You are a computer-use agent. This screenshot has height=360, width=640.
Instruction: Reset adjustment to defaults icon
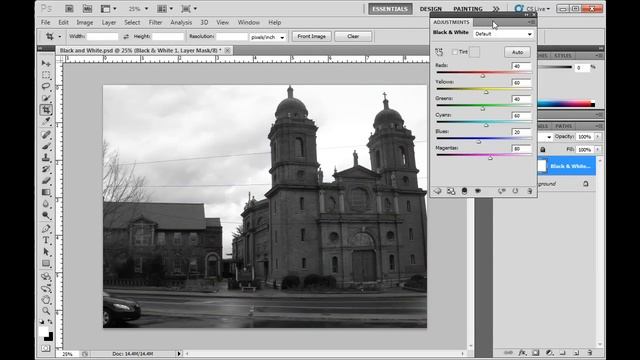515,191
